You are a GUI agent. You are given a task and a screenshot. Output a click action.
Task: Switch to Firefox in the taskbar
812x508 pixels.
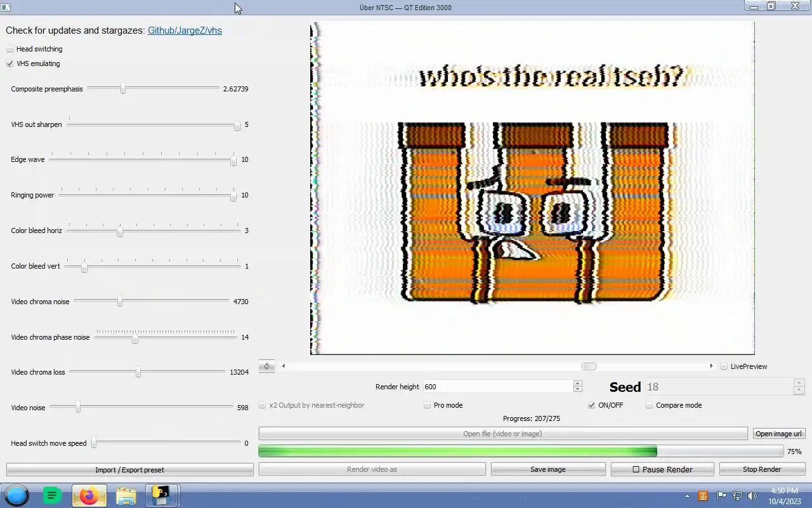89,495
